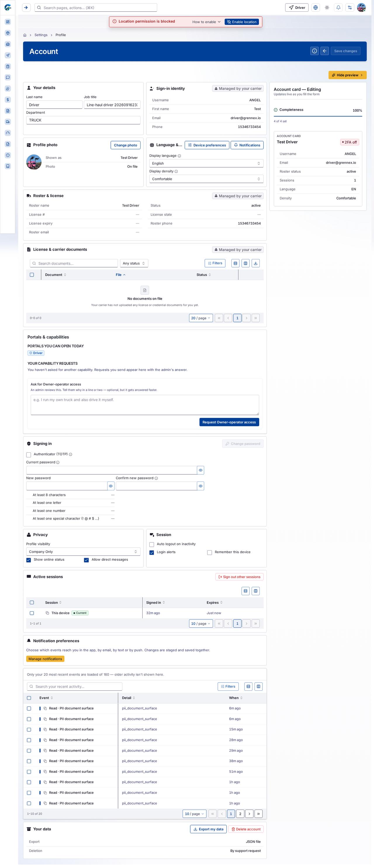Image resolution: width=374 pixels, height=868 pixels.
Task: Open the book icon in sidebar
Action: (8, 166)
